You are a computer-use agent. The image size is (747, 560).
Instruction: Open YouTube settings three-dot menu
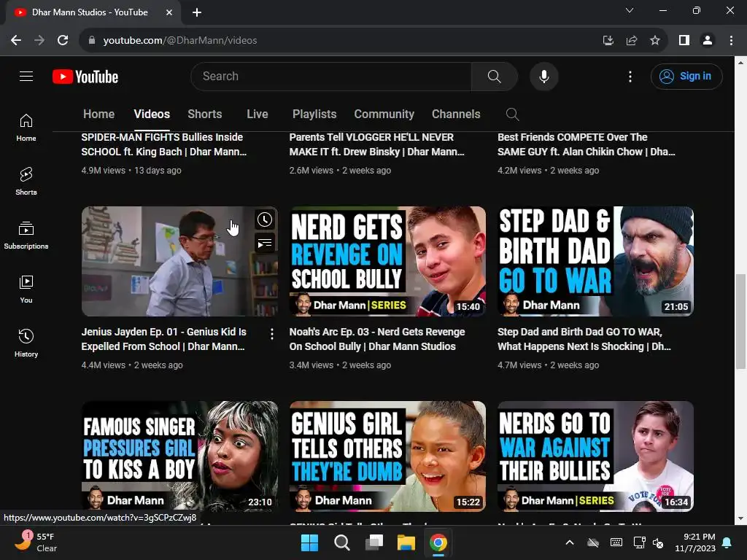point(630,76)
